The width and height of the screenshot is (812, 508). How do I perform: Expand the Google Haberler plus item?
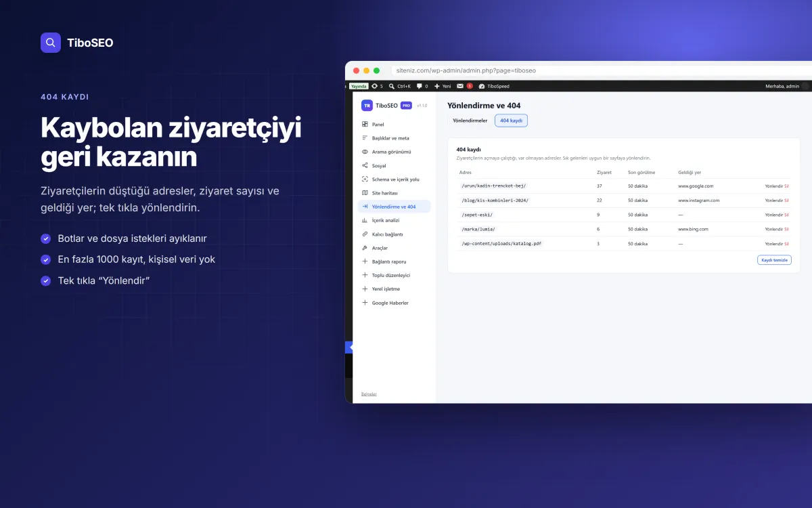[365, 303]
